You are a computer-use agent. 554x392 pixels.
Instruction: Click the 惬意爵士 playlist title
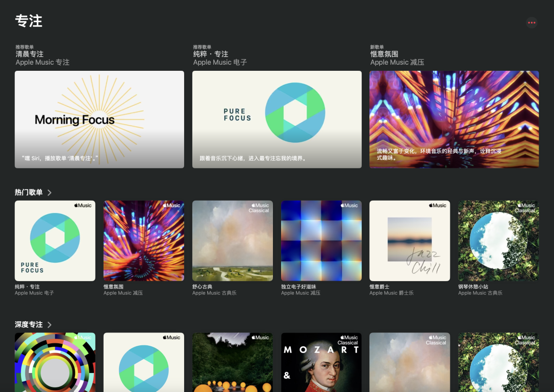380,287
